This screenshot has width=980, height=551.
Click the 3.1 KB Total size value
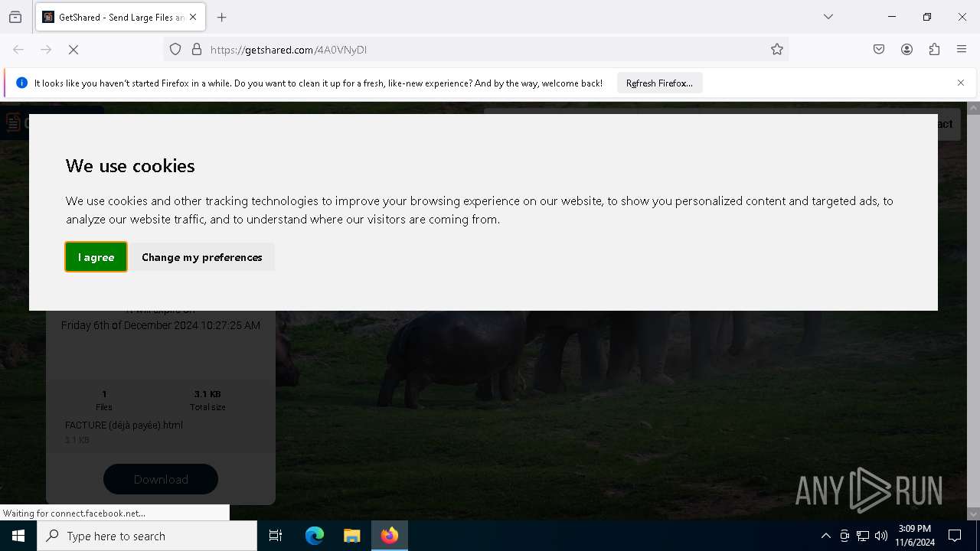(x=207, y=394)
